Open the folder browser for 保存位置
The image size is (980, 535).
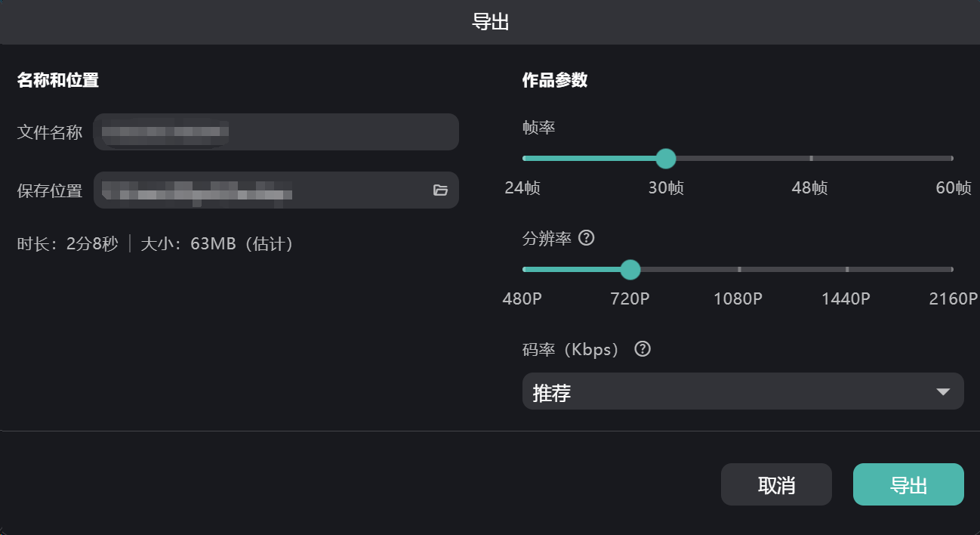(441, 190)
